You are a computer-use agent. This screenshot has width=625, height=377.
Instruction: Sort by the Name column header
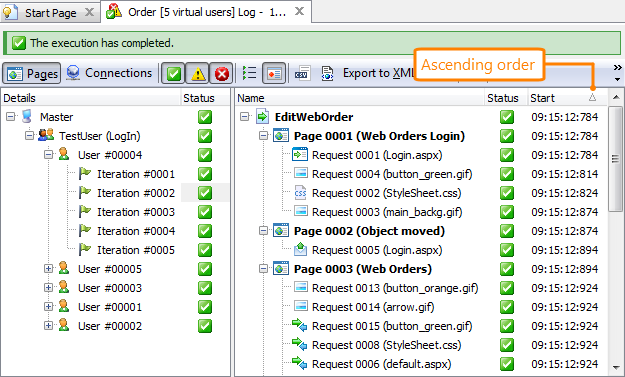coord(360,98)
